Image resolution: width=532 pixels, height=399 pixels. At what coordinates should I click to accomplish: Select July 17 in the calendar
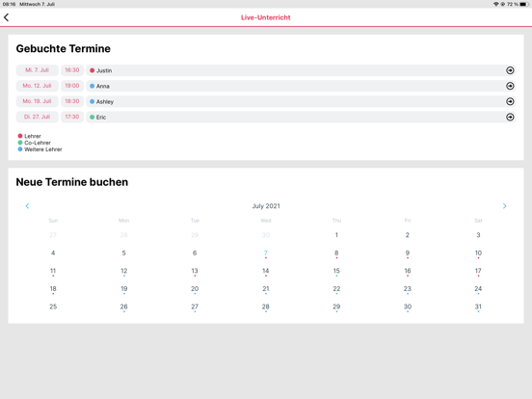(x=478, y=271)
